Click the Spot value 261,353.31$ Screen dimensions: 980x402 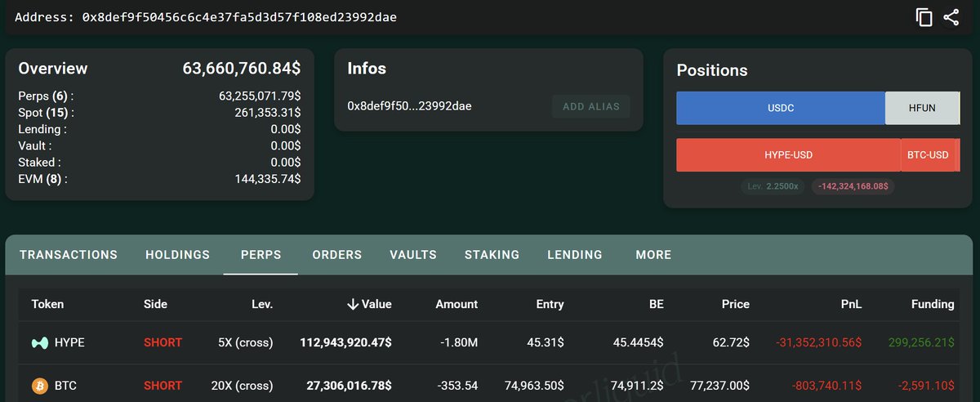(267, 113)
